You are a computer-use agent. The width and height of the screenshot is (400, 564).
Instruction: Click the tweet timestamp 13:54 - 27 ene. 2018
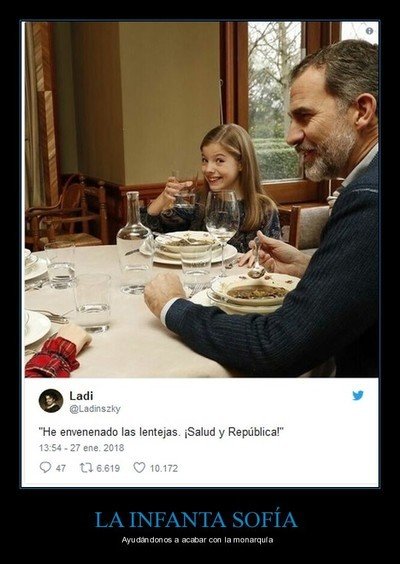point(82,448)
